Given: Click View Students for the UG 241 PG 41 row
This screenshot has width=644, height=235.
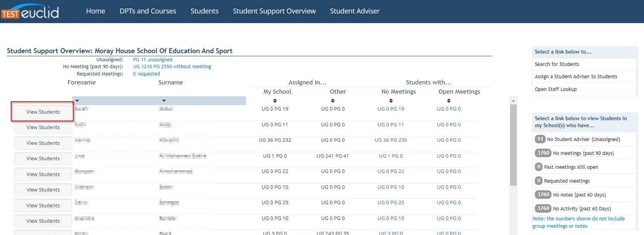Looking at the screenshot, I should click(x=43, y=158).
